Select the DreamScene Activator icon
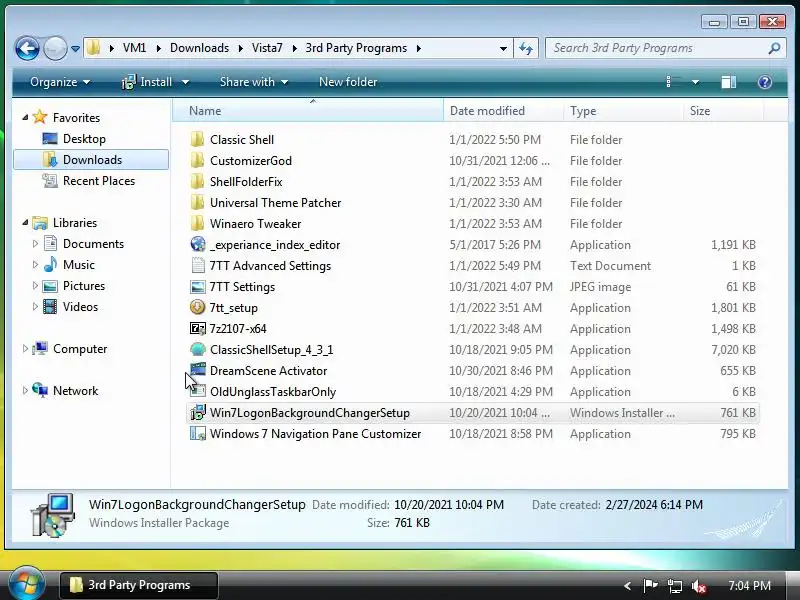The width and height of the screenshot is (800, 600). (x=197, y=370)
